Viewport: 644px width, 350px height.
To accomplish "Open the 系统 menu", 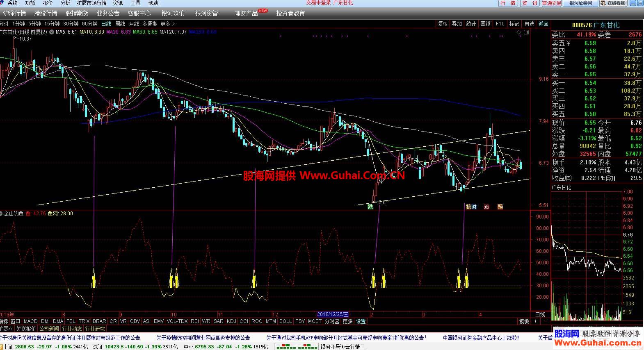I will click(x=13, y=3).
